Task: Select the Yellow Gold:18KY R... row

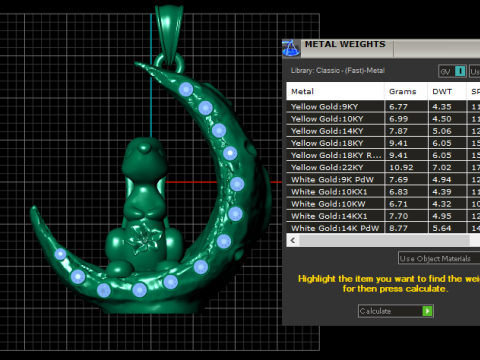Action: [x=383, y=155]
